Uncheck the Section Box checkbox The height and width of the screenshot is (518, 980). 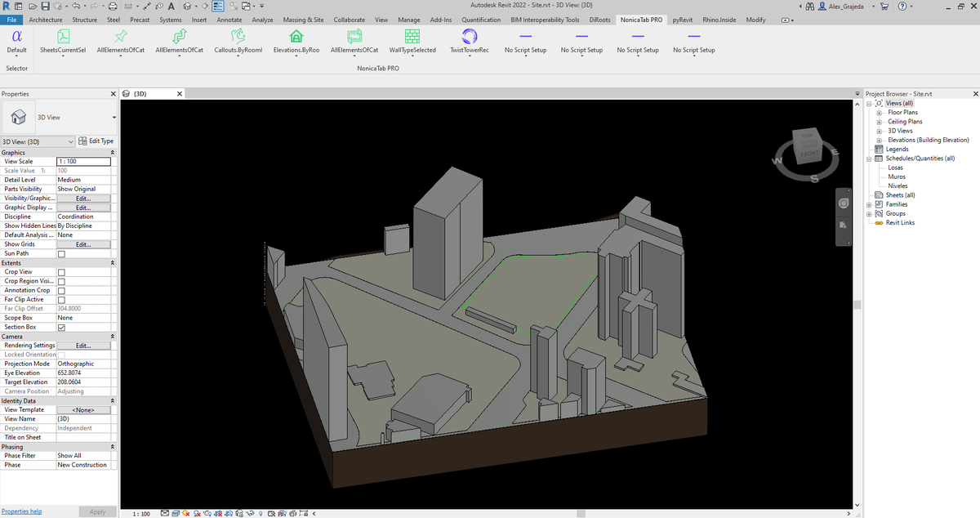coord(61,327)
